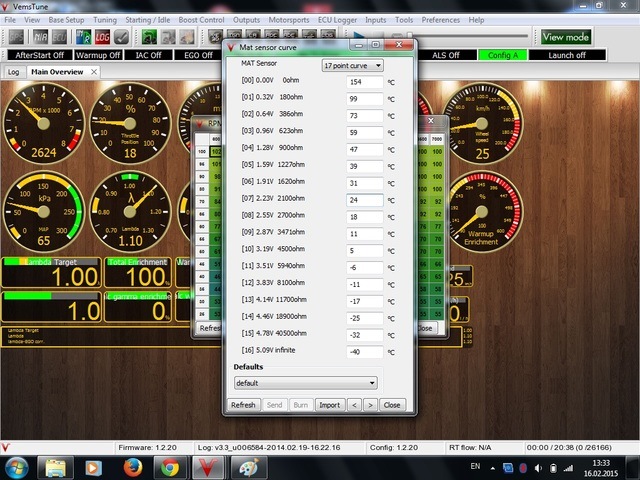
Task: Click the N/A toolbar icon
Action: [x=40, y=38]
